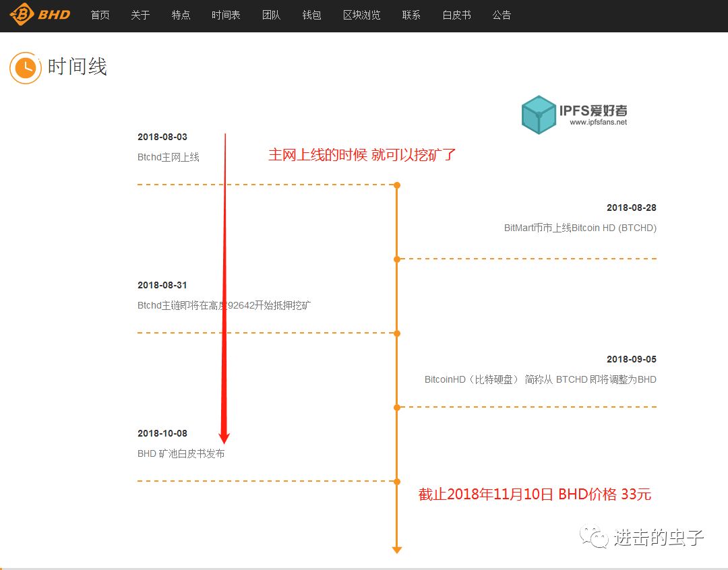The width and height of the screenshot is (728, 570).
Task: Click the orange clock icon beside 时间线
Action: tap(26, 68)
